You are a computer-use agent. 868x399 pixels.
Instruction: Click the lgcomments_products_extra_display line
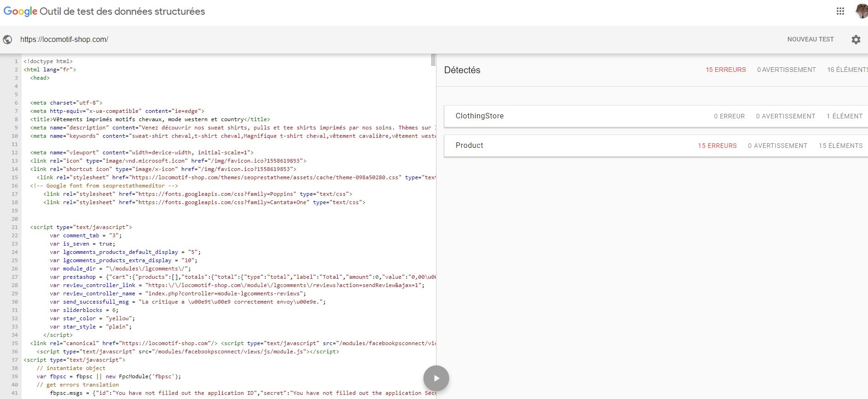tap(124, 260)
